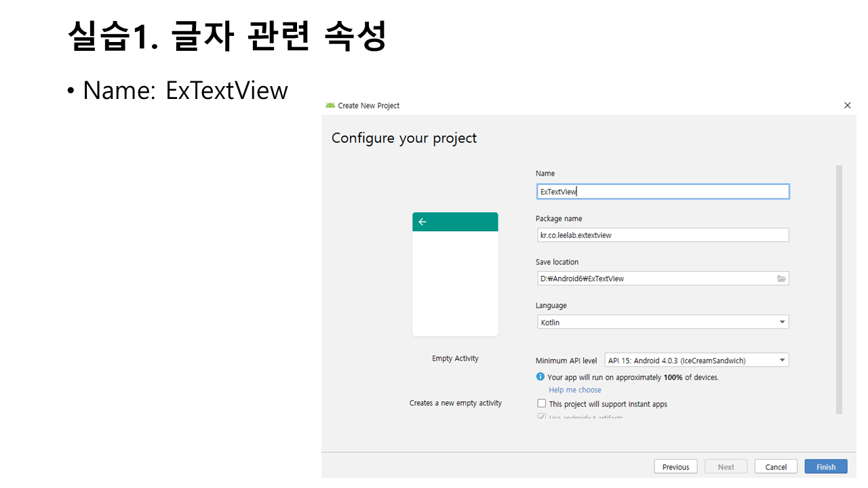868x488 pixels.
Task: Click the Android logo in the title bar
Action: (330, 106)
